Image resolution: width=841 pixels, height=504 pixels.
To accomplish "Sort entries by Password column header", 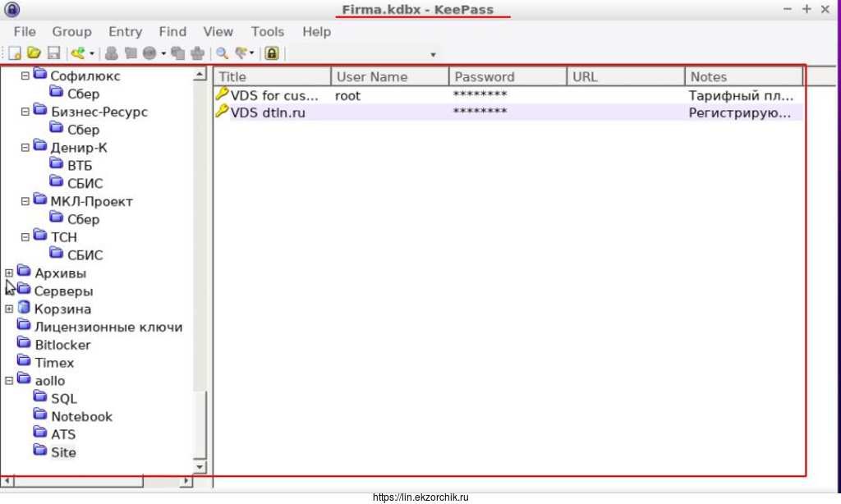I will [x=508, y=76].
